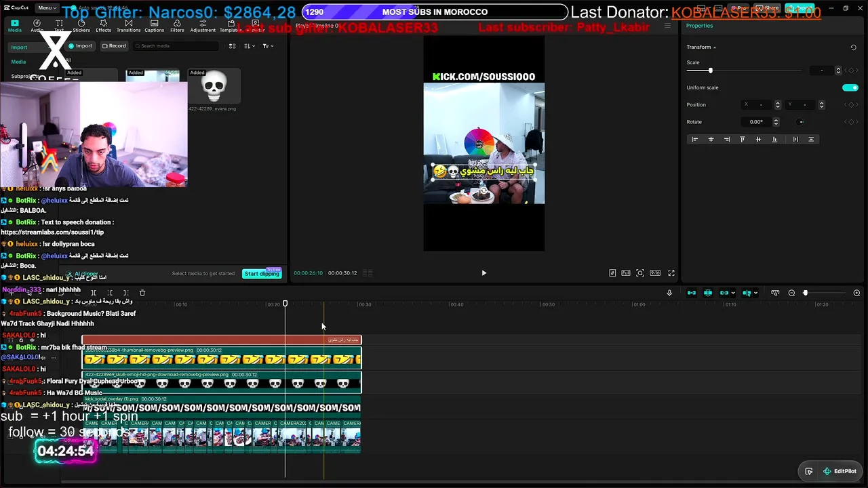868x488 pixels.
Task: Zoom out the timeline
Action: 791,293
